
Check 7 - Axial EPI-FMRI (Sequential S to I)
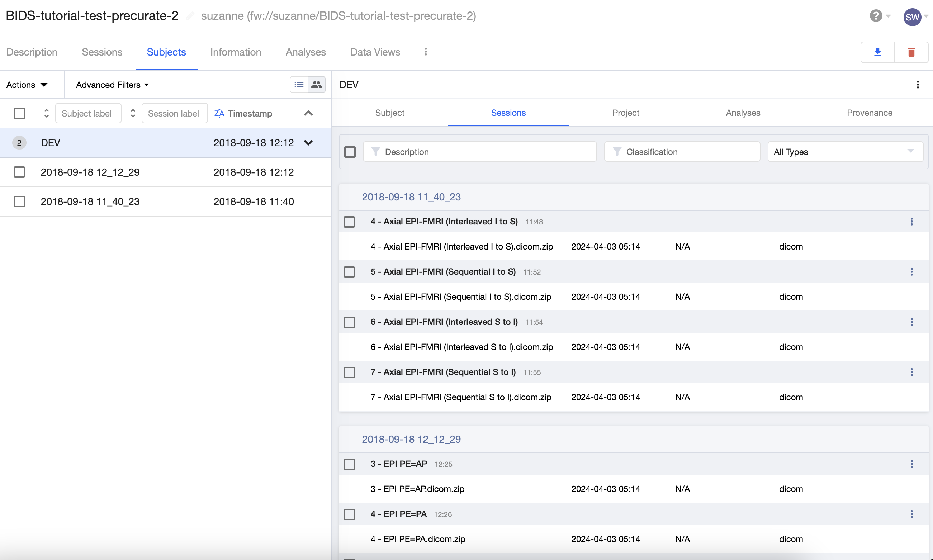[x=349, y=372]
